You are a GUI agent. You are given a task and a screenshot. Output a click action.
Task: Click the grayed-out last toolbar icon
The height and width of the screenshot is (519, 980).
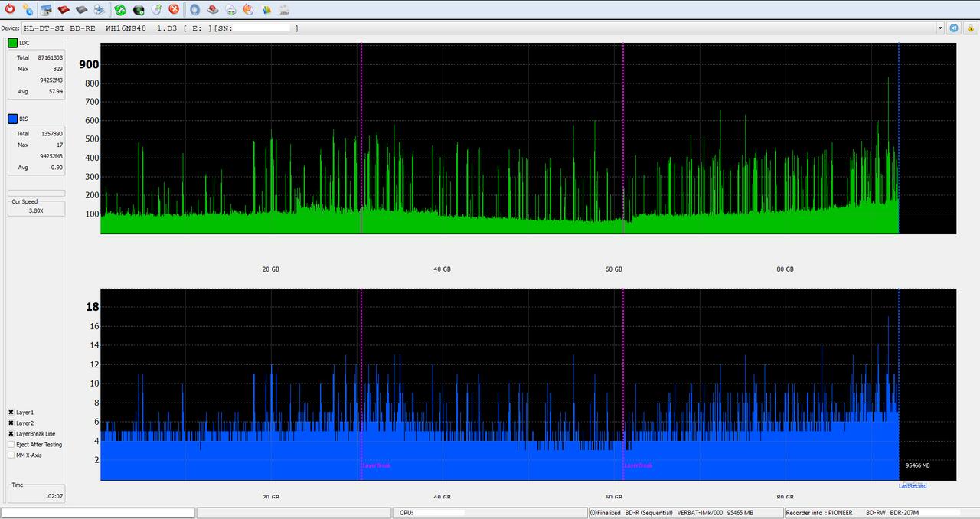click(x=284, y=9)
